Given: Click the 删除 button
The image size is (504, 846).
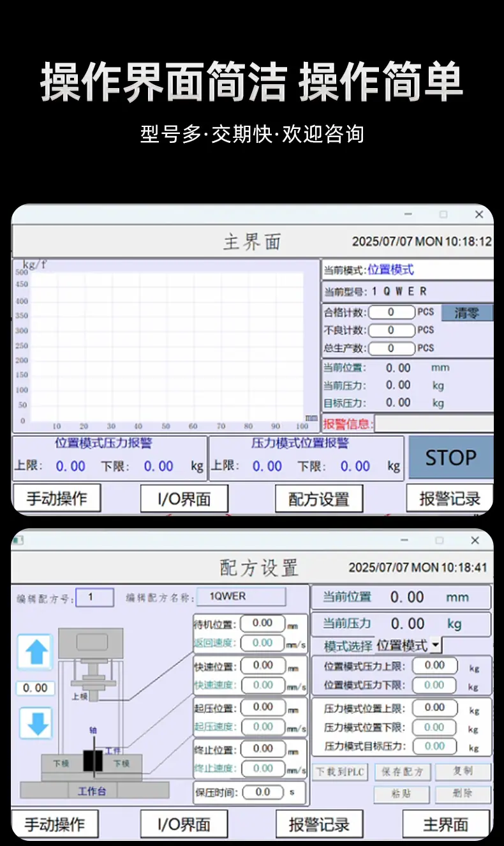Looking at the screenshot, I should [463, 794].
